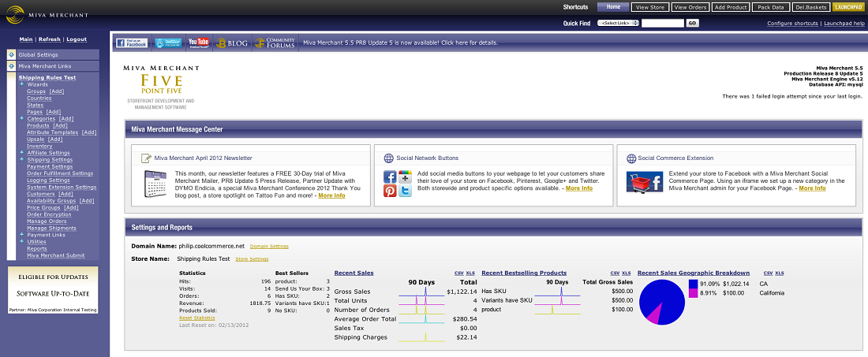The image size is (868, 357).
Task: Click the magenta California legend swatch
Action: click(693, 293)
